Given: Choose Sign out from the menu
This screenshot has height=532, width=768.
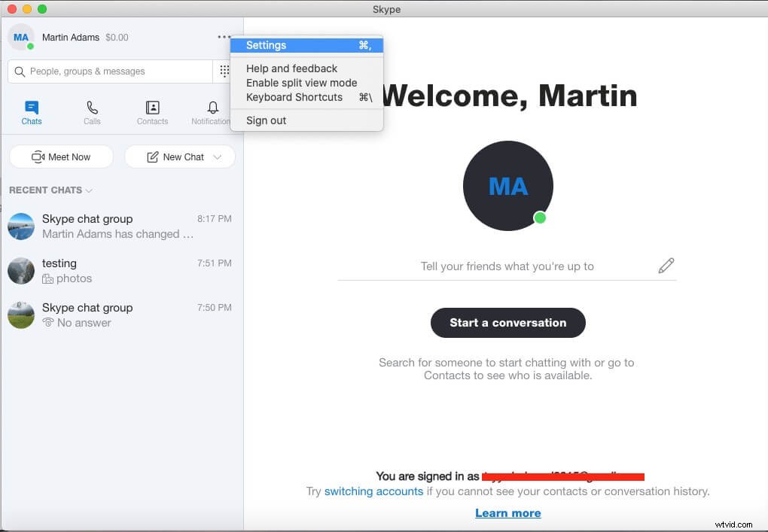Looking at the screenshot, I should tap(266, 120).
